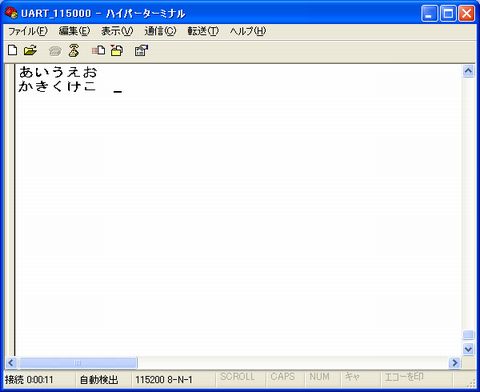This screenshot has width=480, height=392.
Task: Click the horizontal scrollbar right arrow
Action: 455,363
